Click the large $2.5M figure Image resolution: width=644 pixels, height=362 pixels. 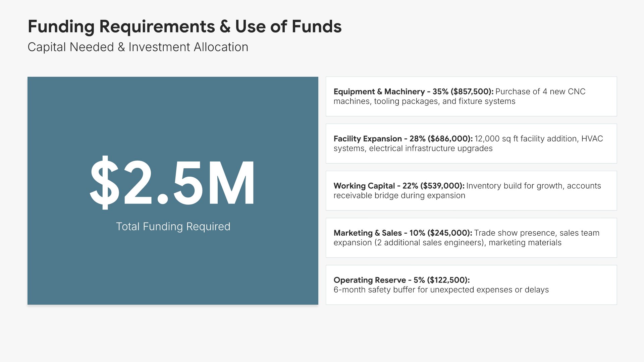[x=172, y=183]
